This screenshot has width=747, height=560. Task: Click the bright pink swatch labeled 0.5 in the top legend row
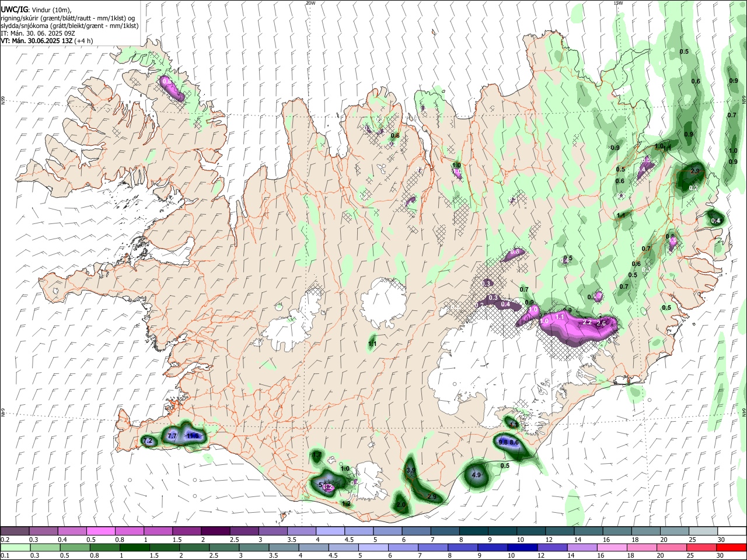tap(100, 531)
